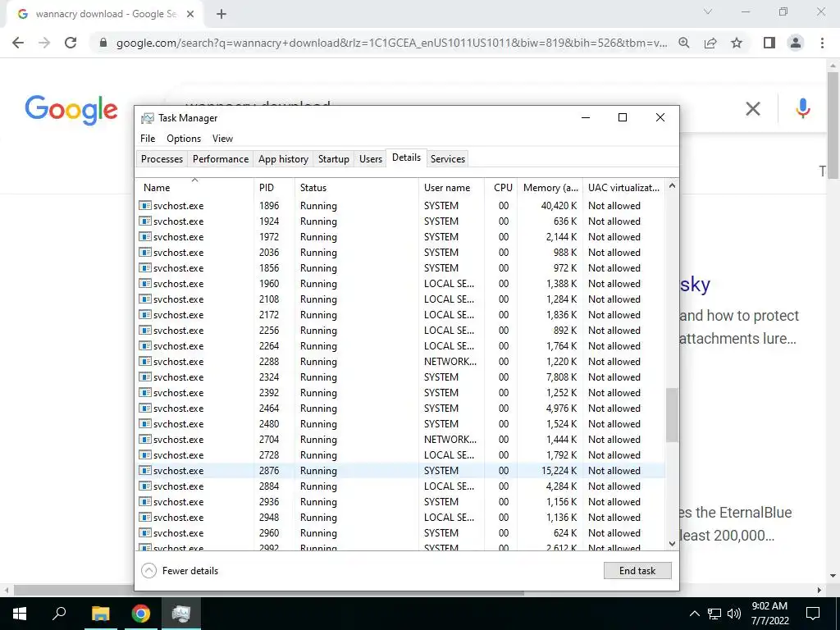Open the Options menu in Task Manager
The image size is (840, 630).
click(x=184, y=138)
